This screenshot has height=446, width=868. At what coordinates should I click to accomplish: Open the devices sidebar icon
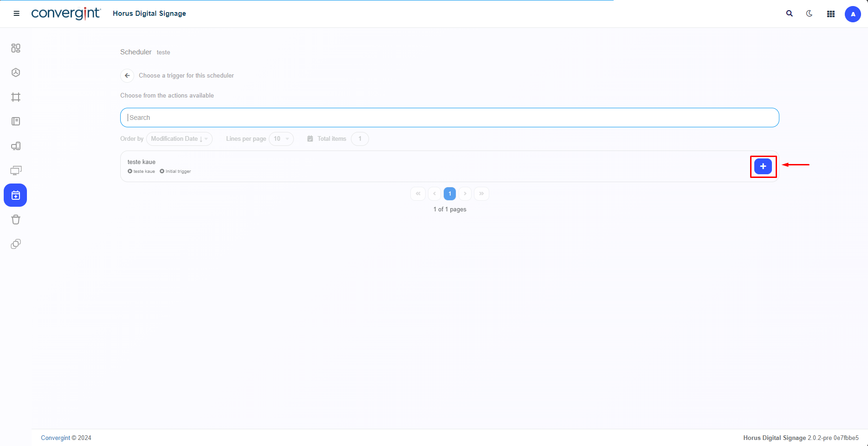pos(16,146)
